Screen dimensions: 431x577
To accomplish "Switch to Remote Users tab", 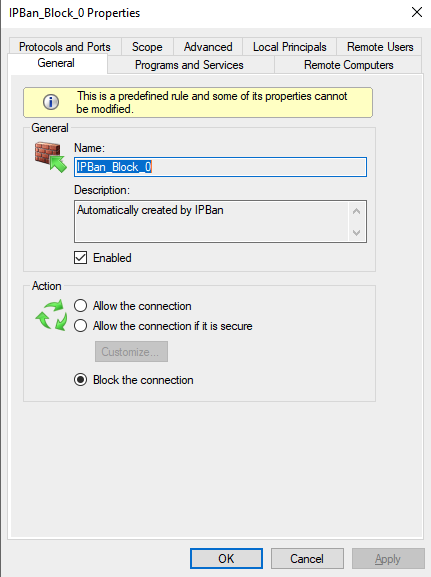I will pos(380,47).
